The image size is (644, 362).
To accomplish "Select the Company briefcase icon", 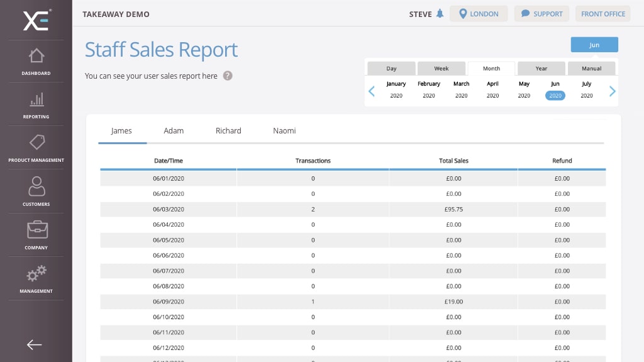I will (x=36, y=230).
